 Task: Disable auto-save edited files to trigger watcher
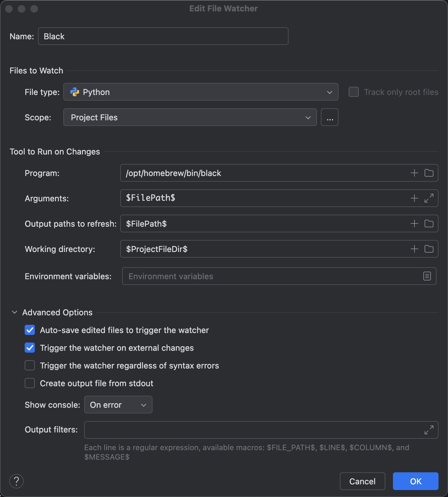(30, 330)
